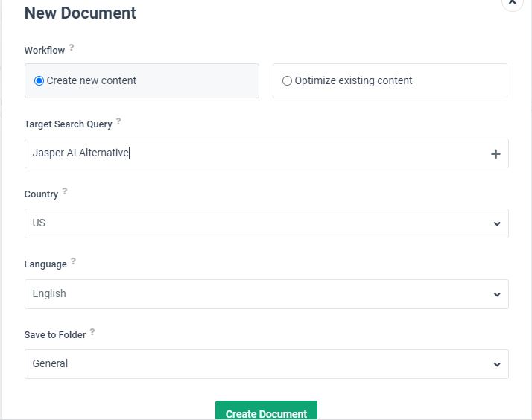Click the Save to Folder chevron arrow
The image size is (532, 420).
497,365
